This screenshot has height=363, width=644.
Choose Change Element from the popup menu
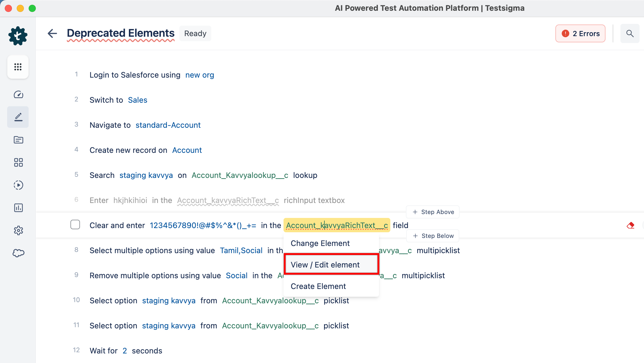(331, 243)
